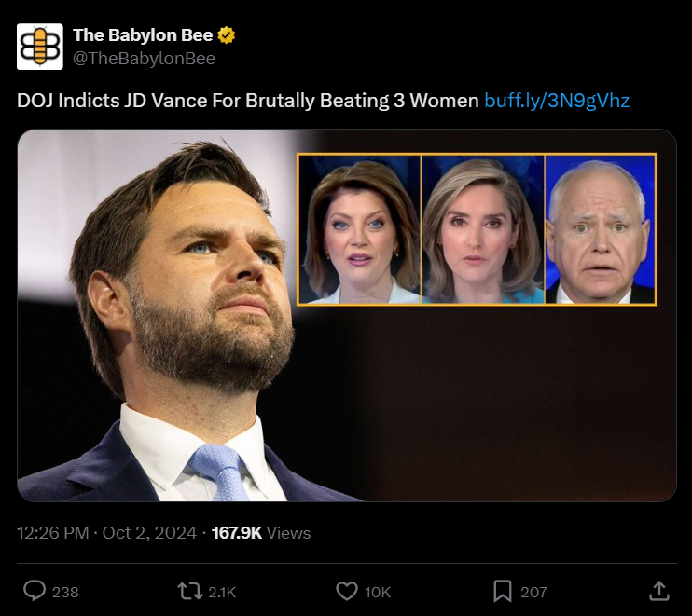Click the gold verified badge
The width and height of the screenshot is (692, 616).
(227, 36)
